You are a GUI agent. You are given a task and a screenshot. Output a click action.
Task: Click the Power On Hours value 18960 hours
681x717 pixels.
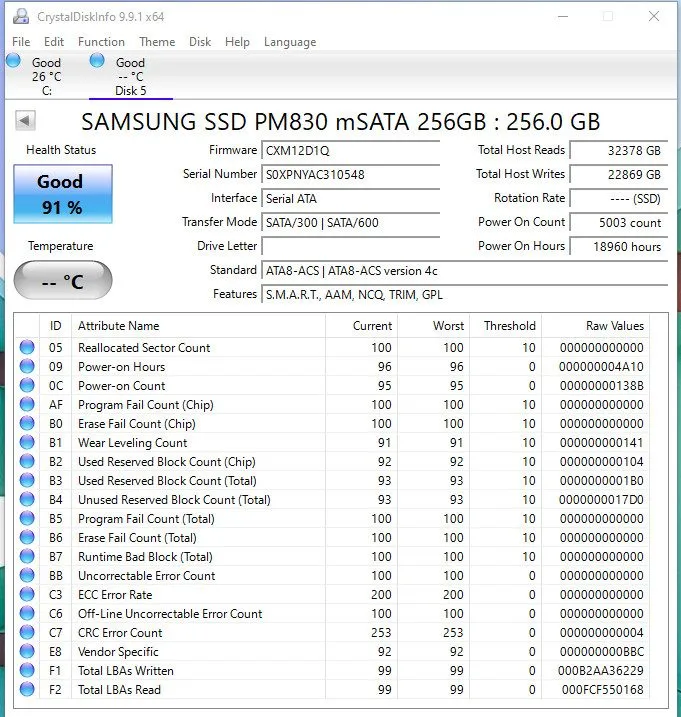618,246
